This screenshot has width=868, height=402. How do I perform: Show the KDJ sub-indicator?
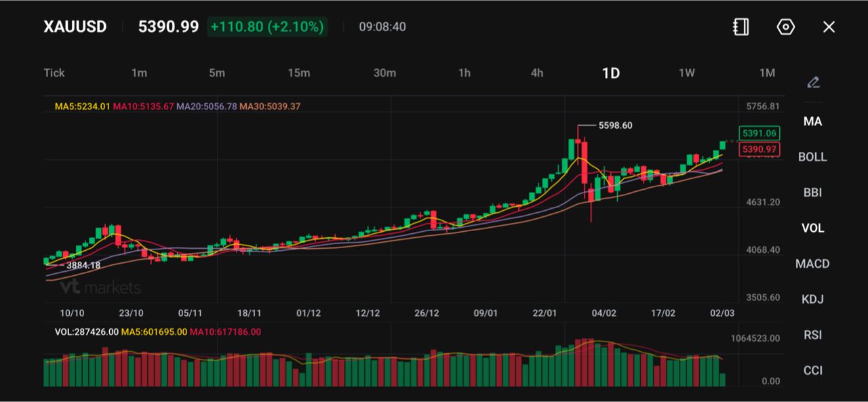812,299
